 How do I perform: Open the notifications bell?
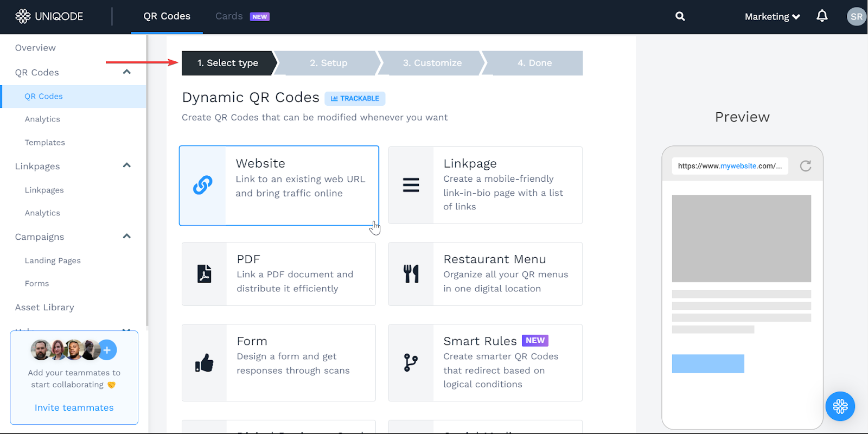coord(822,16)
